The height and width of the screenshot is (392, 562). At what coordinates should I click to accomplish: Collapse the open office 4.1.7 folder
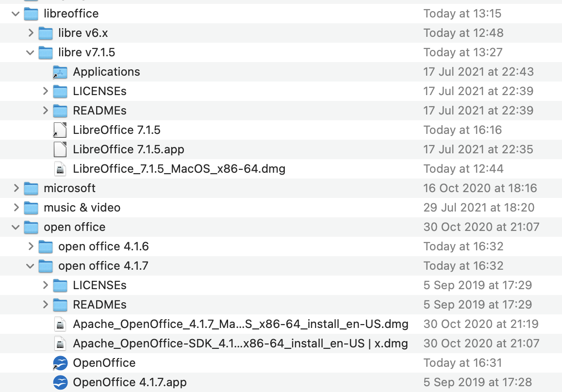point(31,266)
